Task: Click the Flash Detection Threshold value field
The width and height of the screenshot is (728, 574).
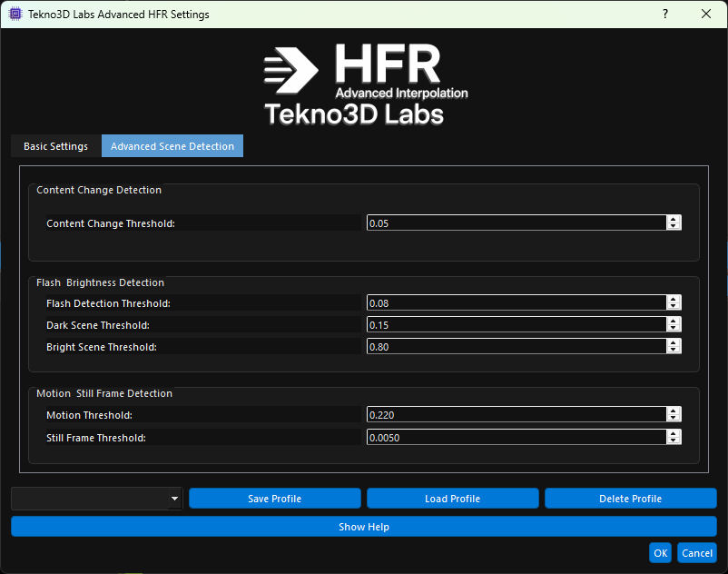Action: (x=516, y=302)
